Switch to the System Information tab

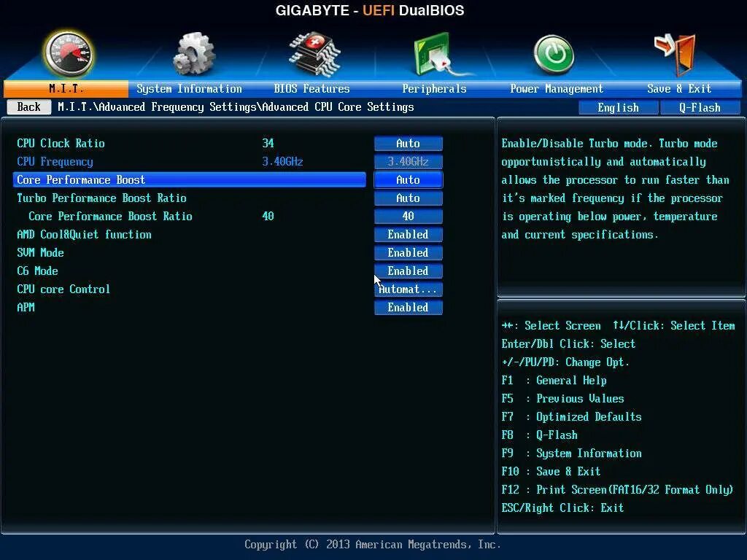click(189, 88)
